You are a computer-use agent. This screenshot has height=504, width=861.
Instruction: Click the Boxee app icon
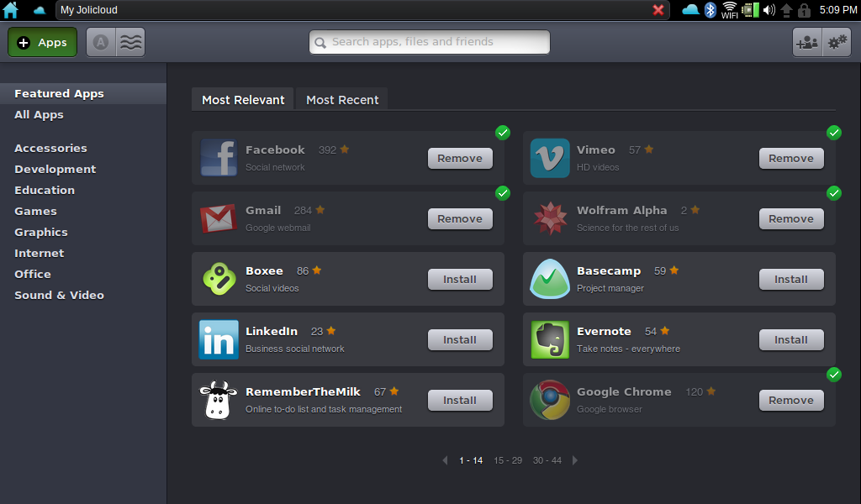click(x=219, y=279)
